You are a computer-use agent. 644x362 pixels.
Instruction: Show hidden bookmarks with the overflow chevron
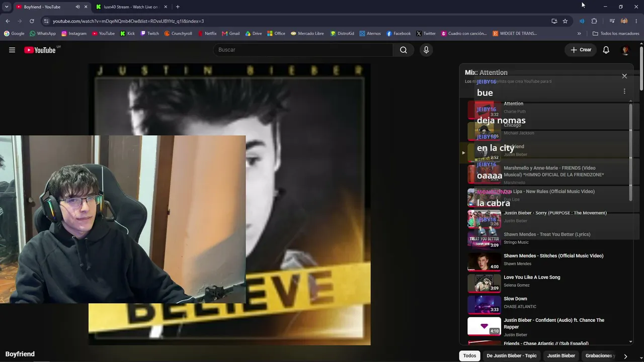(x=579, y=34)
